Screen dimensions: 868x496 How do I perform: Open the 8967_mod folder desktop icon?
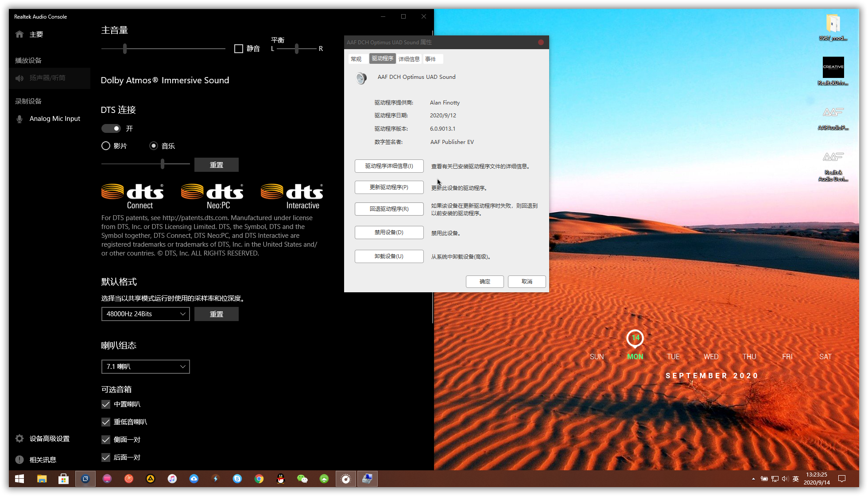click(x=833, y=27)
